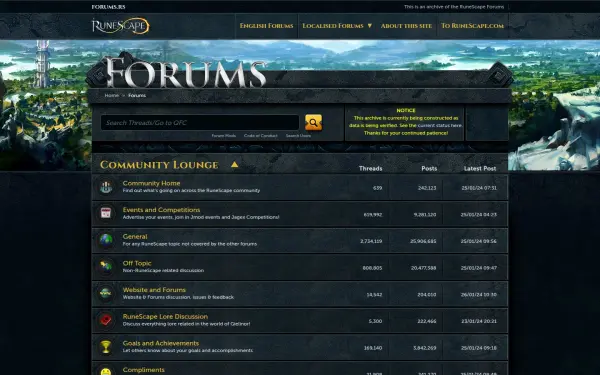The height and width of the screenshot is (375, 600).
Task: Click the General thread count 2,734,119
Action: coord(371,241)
